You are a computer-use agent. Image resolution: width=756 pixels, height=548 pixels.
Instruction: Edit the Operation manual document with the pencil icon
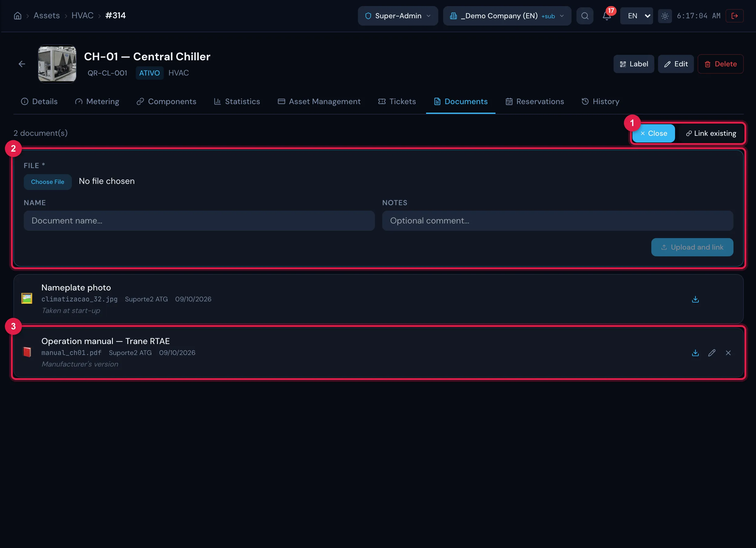tap(712, 353)
